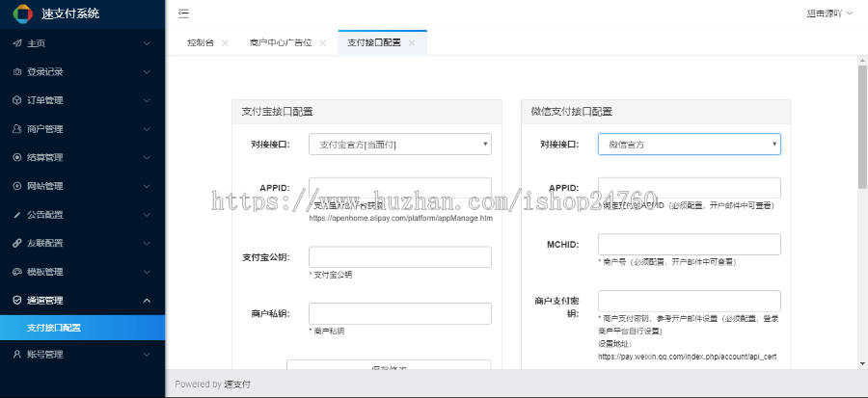Click the Alipay APPID input field
Image resolution: width=868 pixels, height=398 pixels.
pos(400,188)
